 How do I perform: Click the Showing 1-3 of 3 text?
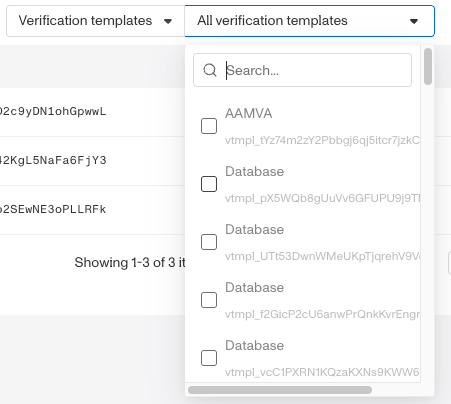(x=130, y=263)
